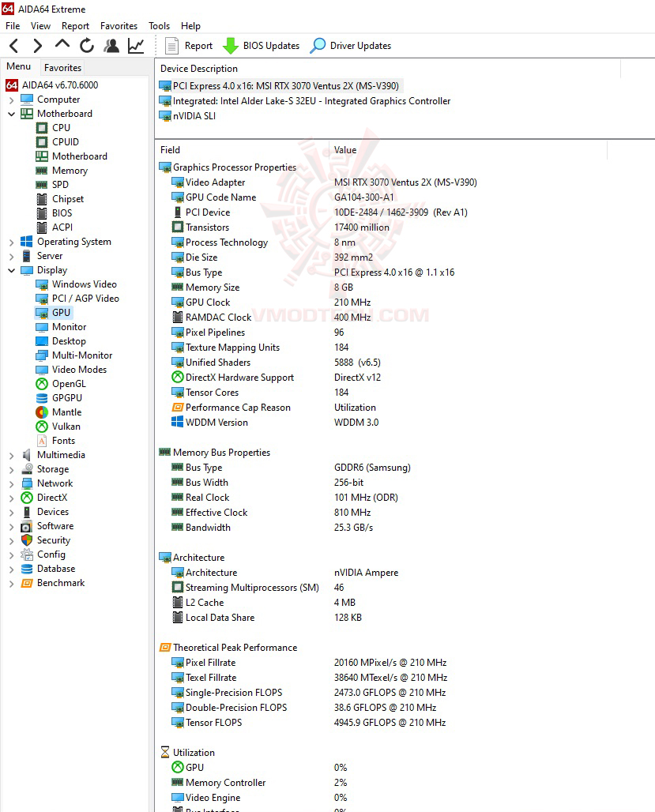The height and width of the screenshot is (812, 655).
Task: Click the Devices category icon
Action: tap(27, 512)
